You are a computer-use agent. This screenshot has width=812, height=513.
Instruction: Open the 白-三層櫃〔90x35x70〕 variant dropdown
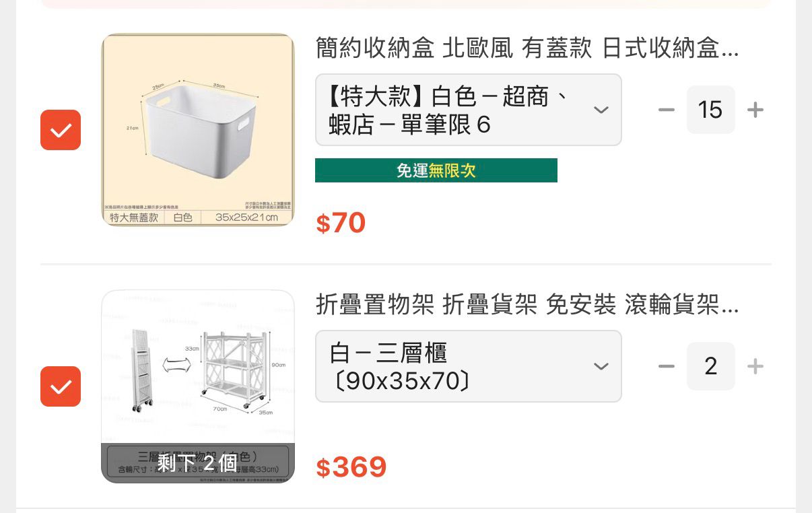tap(458, 366)
